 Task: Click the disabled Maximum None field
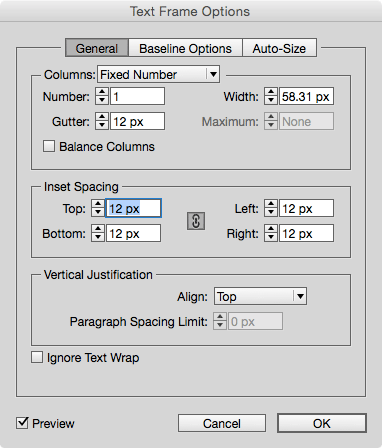[x=306, y=121]
